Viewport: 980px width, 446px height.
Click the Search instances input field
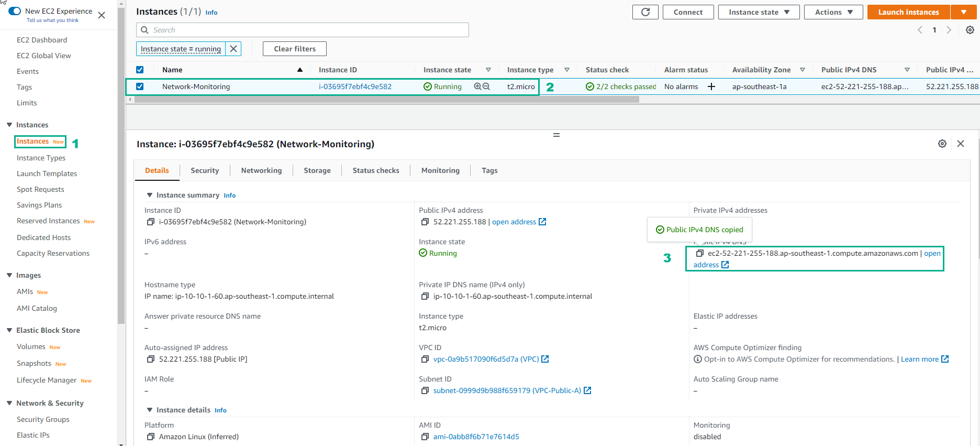tap(303, 30)
